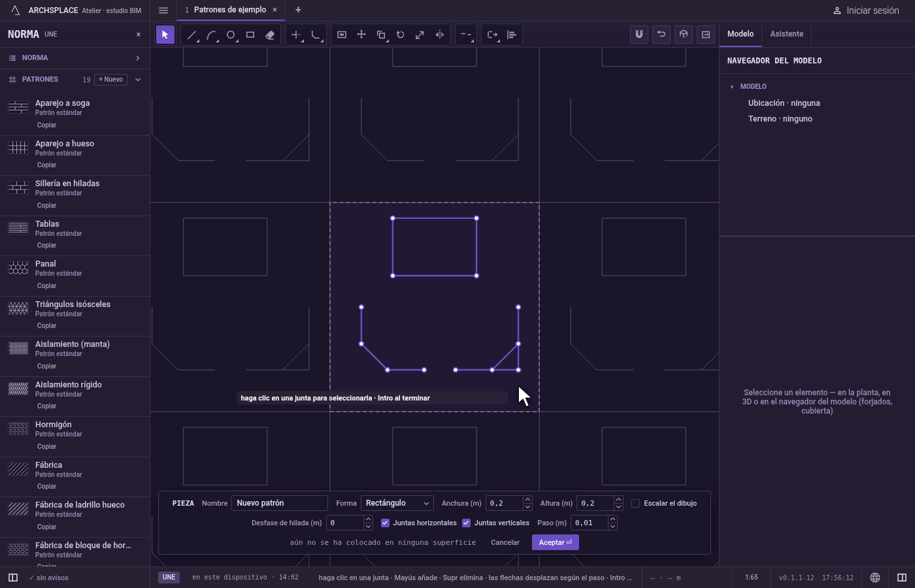The width and height of the screenshot is (915, 588).
Task: Collapse the PATRONES section chevron
Action: (138, 80)
